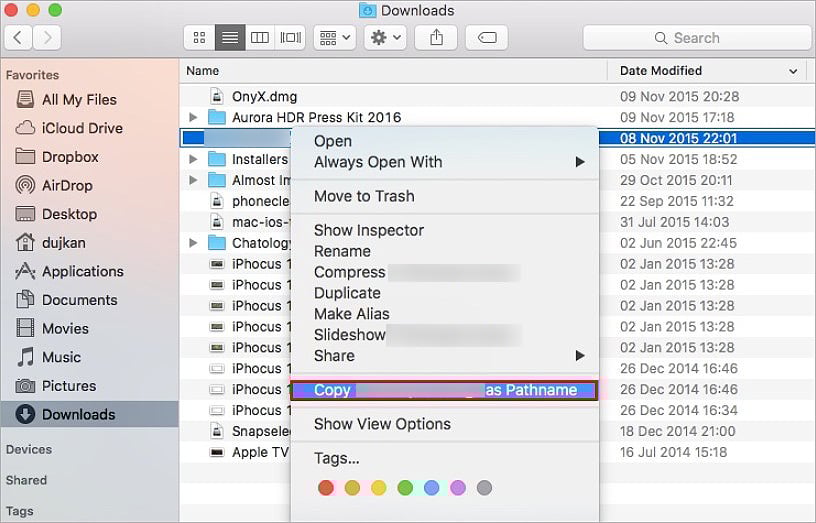Sort by the Name column header

click(393, 70)
